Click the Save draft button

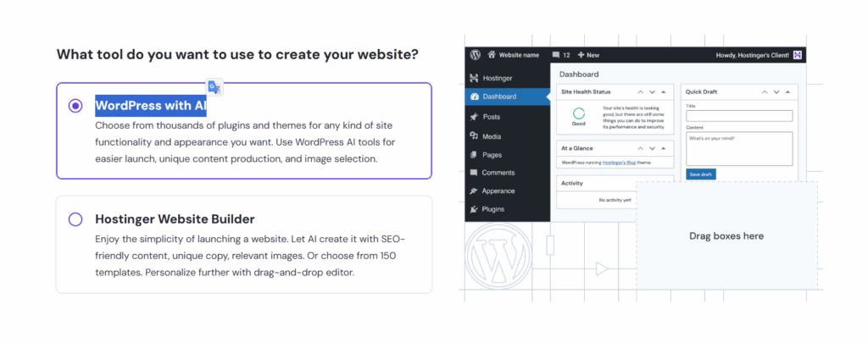pyautogui.click(x=700, y=174)
